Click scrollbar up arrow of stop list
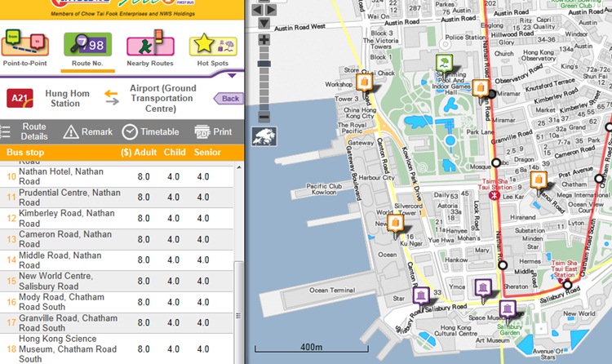Screen dimensions: 612x364 (x=239, y=167)
